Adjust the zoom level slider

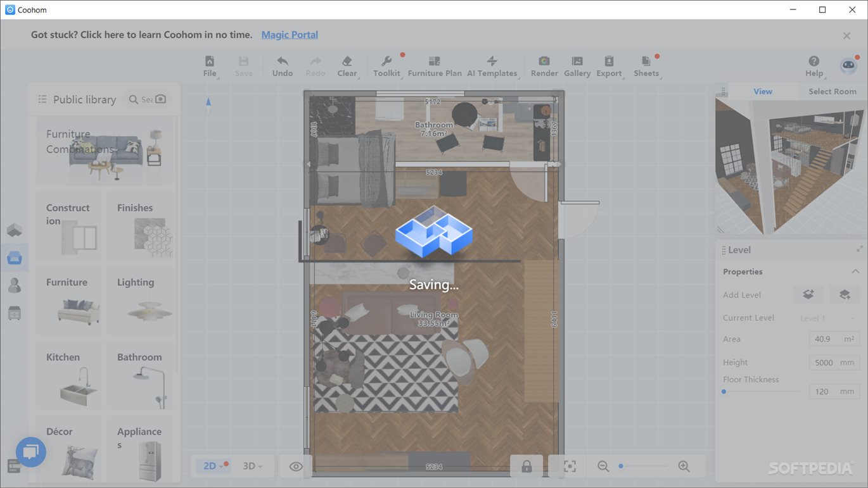(643, 466)
